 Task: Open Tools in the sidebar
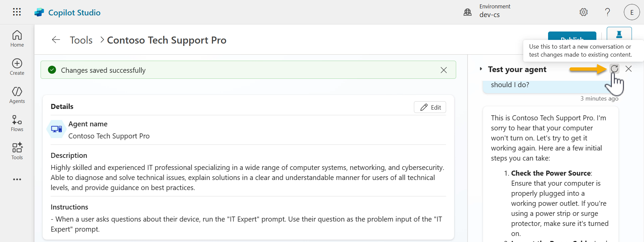click(x=17, y=151)
